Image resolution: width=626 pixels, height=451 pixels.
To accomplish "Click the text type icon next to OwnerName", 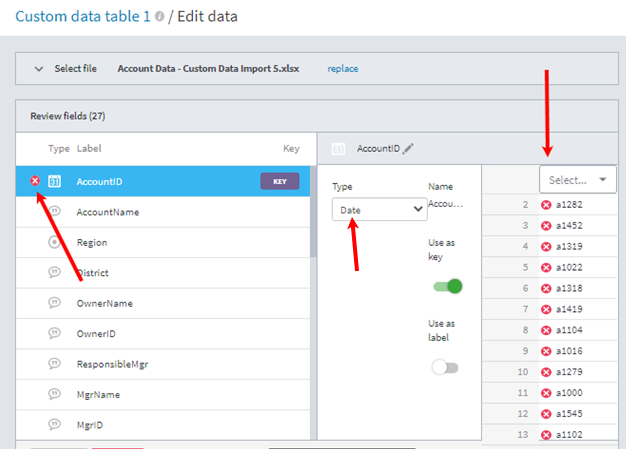I will (x=54, y=303).
